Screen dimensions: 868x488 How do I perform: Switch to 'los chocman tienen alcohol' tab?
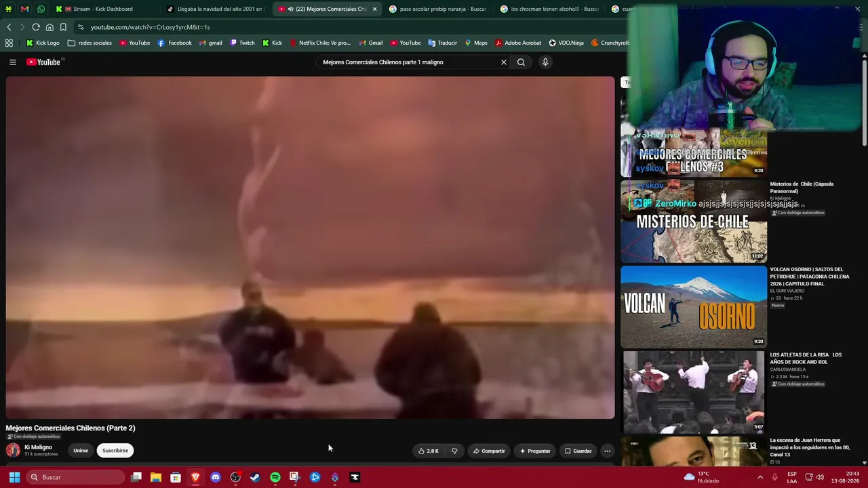(x=549, y=9)
